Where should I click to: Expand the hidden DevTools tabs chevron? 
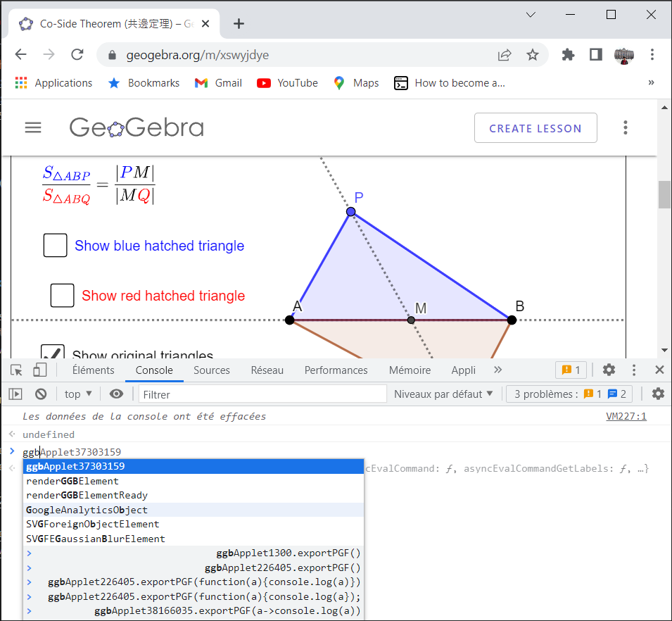(x=498, y=370)
